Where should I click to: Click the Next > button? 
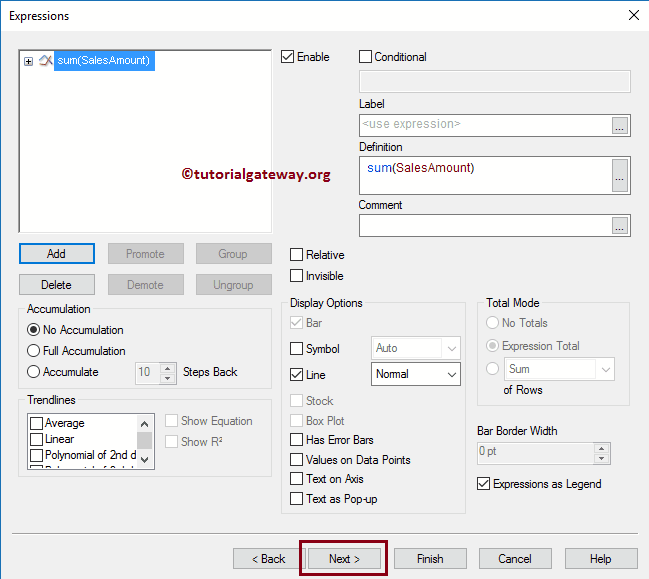coord(344,559)
